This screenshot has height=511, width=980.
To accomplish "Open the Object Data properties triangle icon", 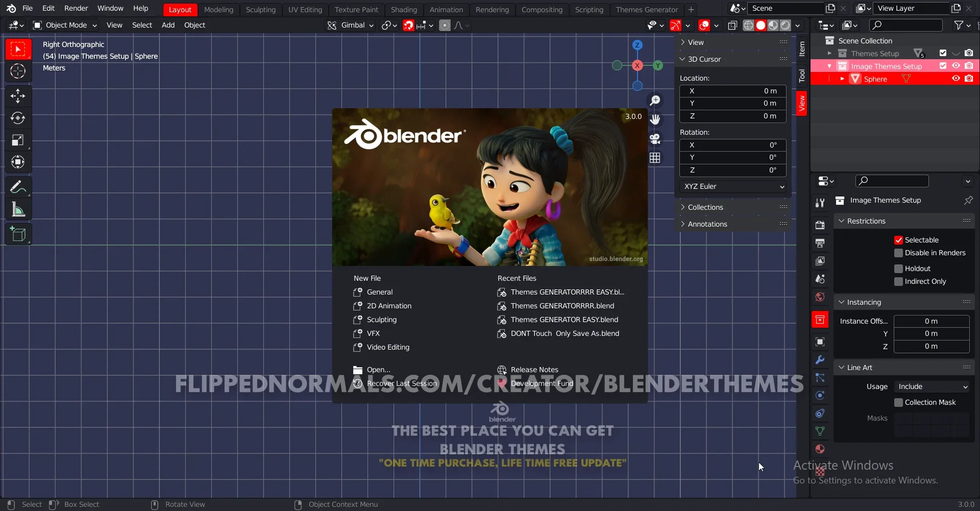I will (x=820, y=431).
